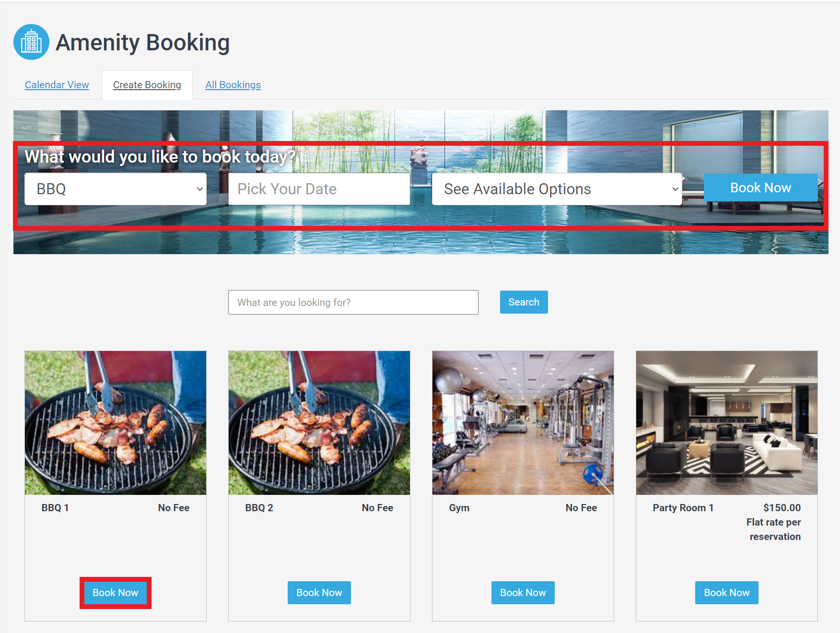The image size is (840, 633).
Task: Open the Calendar View tab
Action: coord(57,85)
